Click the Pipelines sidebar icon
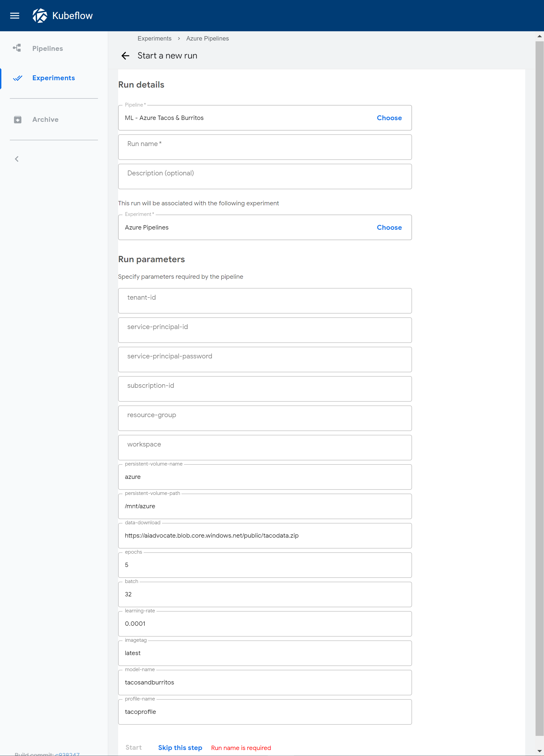Viewport: 544px width, 756px height. click(16, 48)
